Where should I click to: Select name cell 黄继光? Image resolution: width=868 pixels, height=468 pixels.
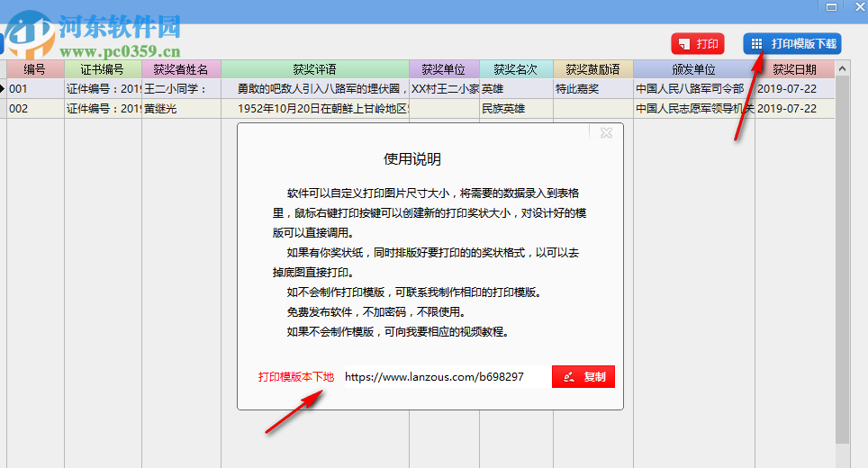click(x=181, y=108)
